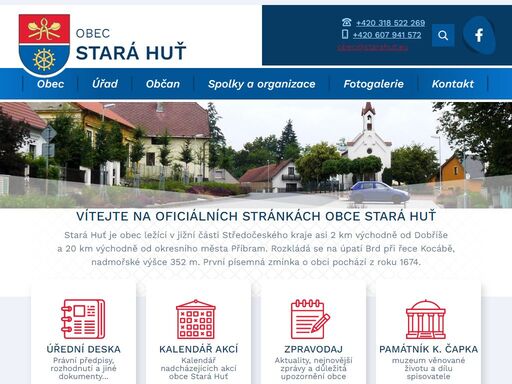
Task: Open the ZPRAVODAJ heading link
Action: click(x=313, y=349)
